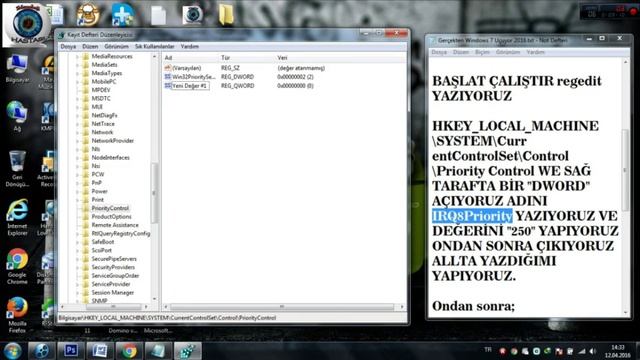Click the Ad column header
The height and width of the screenshot is (360, 640).
point(168,58)
